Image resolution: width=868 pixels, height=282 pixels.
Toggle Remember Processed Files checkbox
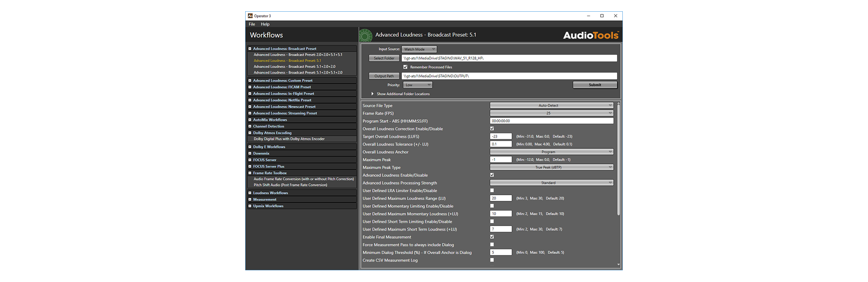pyautogui.click(x=405, y=67)
